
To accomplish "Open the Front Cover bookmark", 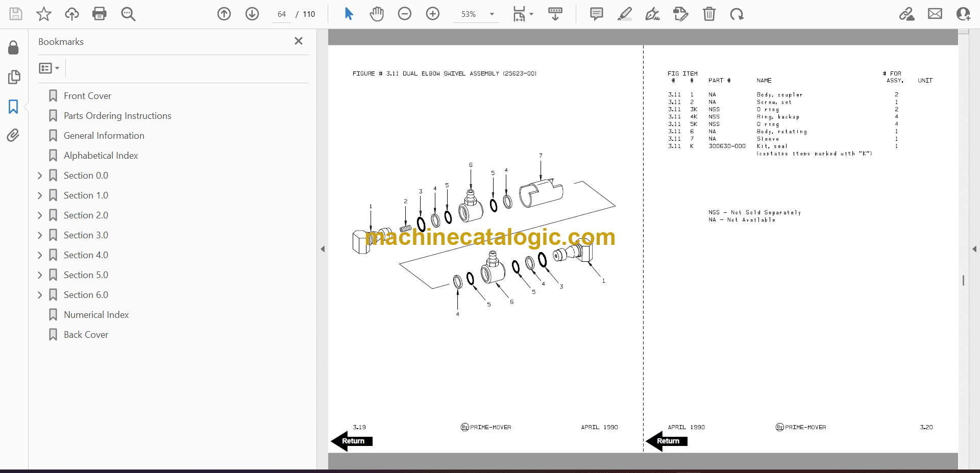I will [x=87, y=96].
